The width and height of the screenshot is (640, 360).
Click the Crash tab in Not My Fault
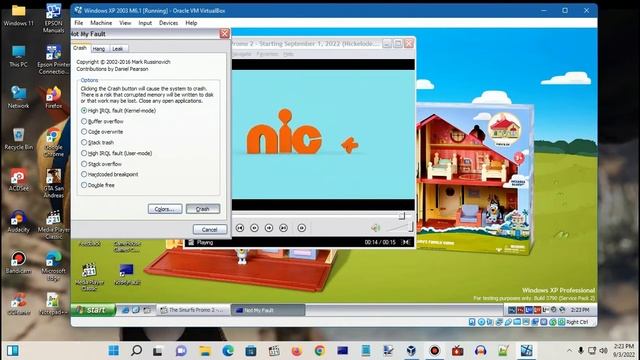pyautogui.click(x=80, y=48)
